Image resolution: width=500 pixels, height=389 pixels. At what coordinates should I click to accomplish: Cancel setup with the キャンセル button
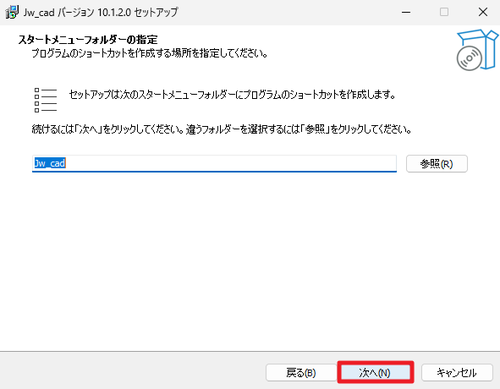click(457, 372)
